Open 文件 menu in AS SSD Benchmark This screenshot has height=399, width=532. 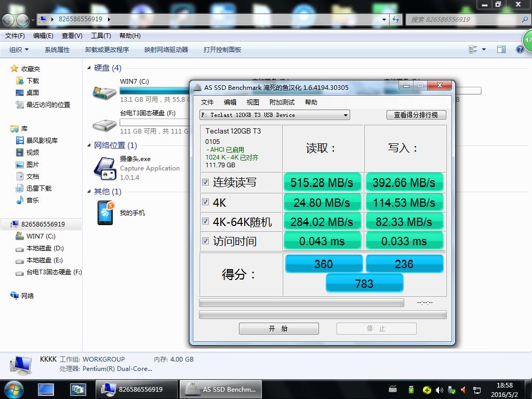pyautogui.click(x=207, y=102)
